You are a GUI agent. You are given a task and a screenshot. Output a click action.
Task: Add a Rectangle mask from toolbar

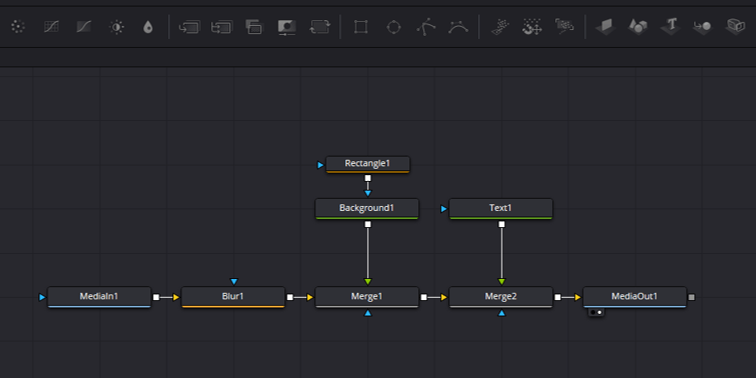point(360,27)
